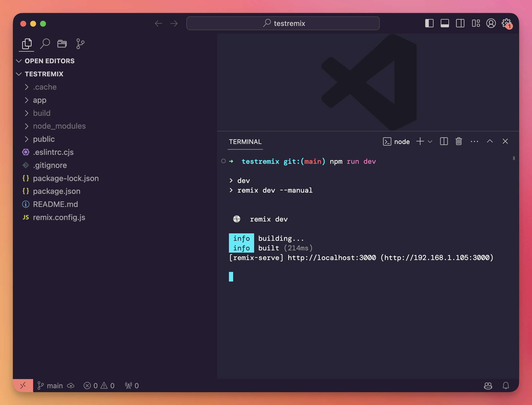Open the Source Control view icon
Screen dimensions: 532x405
pyautogui.click(x=80, y=44)
